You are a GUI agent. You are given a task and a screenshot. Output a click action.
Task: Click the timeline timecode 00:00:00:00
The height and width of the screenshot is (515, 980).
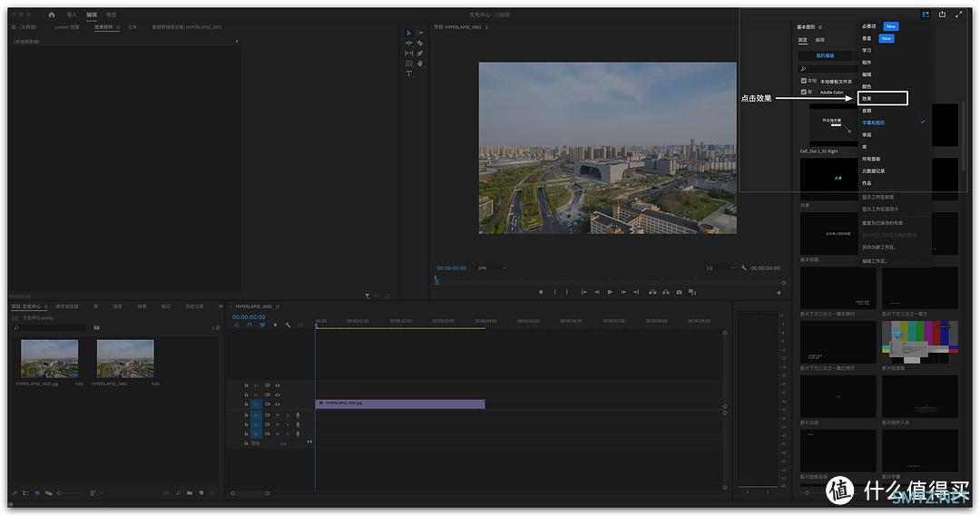[249, 316]
